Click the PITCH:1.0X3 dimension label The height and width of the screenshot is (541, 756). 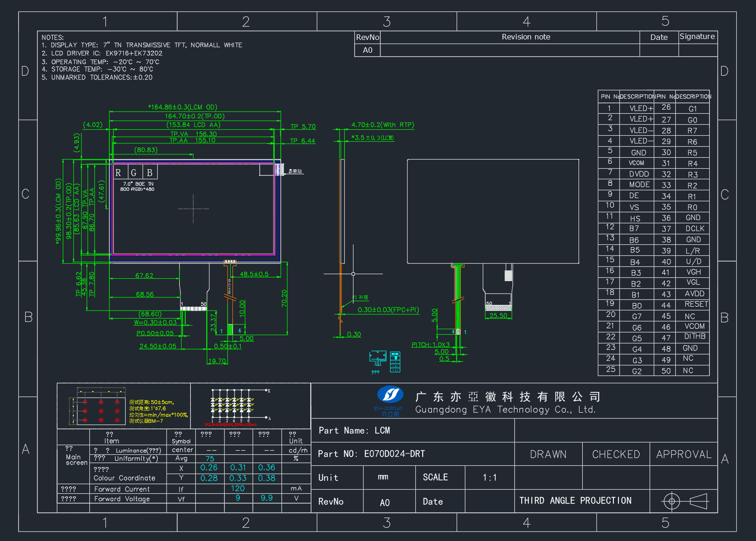pyautogui.click(x=430, y=345)
